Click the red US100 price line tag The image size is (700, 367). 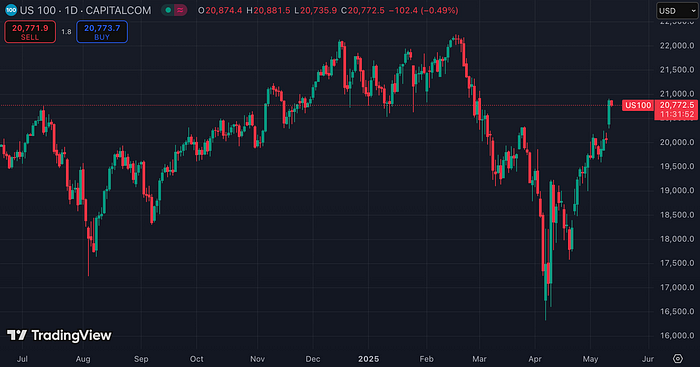coord(638,105)
